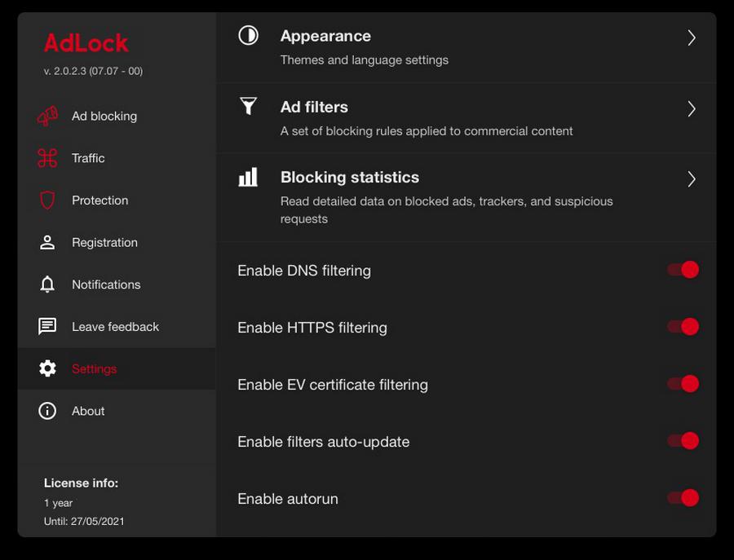Open Ad filters using the chevron arrow
This screenshot has height=560, width=734.
[x=692, y=108]
